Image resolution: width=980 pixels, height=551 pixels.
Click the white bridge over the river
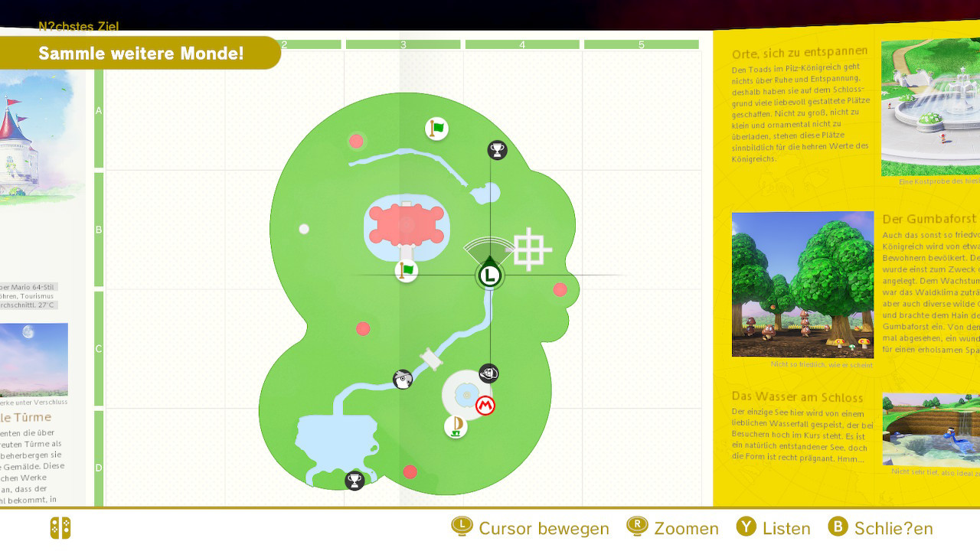click(x=432, y=359)
